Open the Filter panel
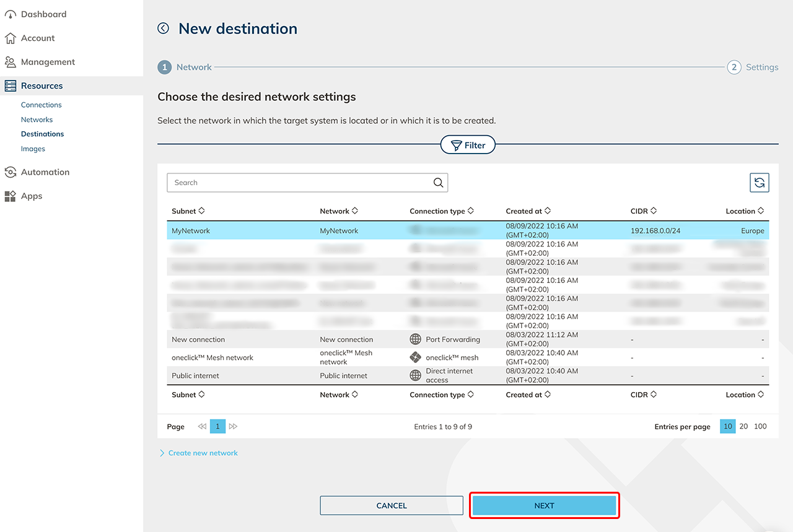The image size is (793, 532). pyautogui.click(x=468, y=145)
